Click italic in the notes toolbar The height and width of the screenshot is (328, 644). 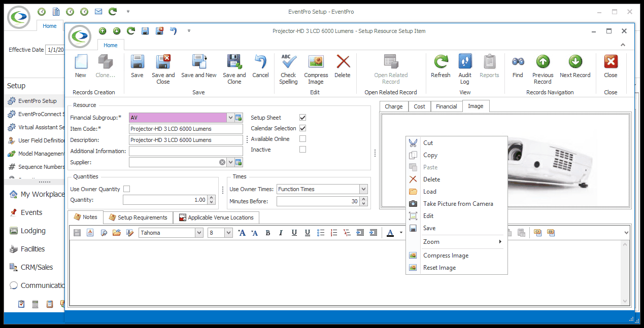tap(281, 233)
